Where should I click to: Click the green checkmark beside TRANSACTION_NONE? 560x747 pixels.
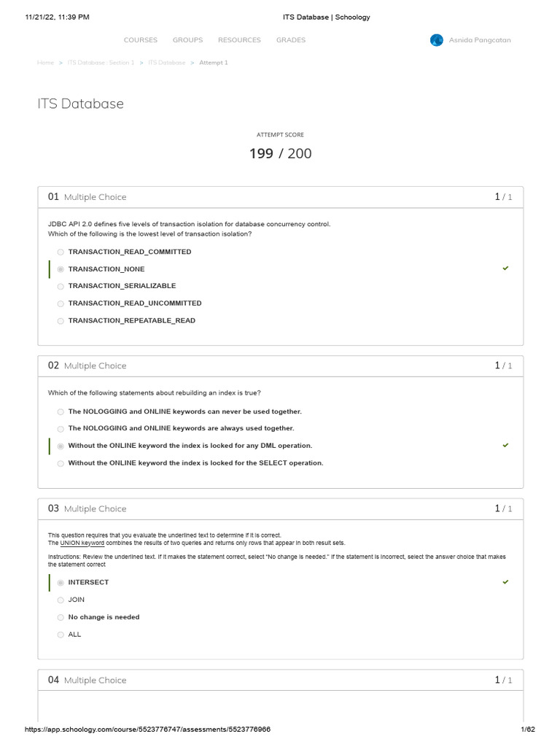tap(505, 268)
